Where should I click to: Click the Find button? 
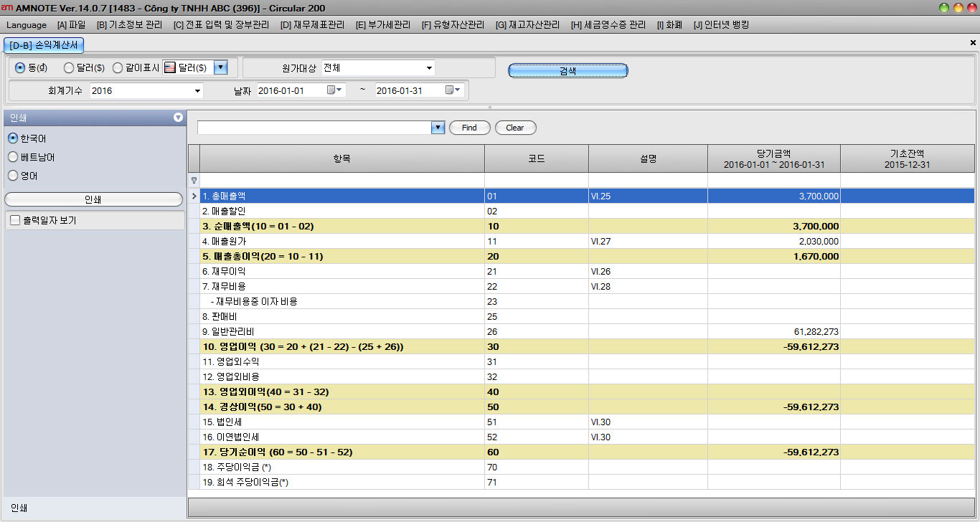[x=469, y=128]
